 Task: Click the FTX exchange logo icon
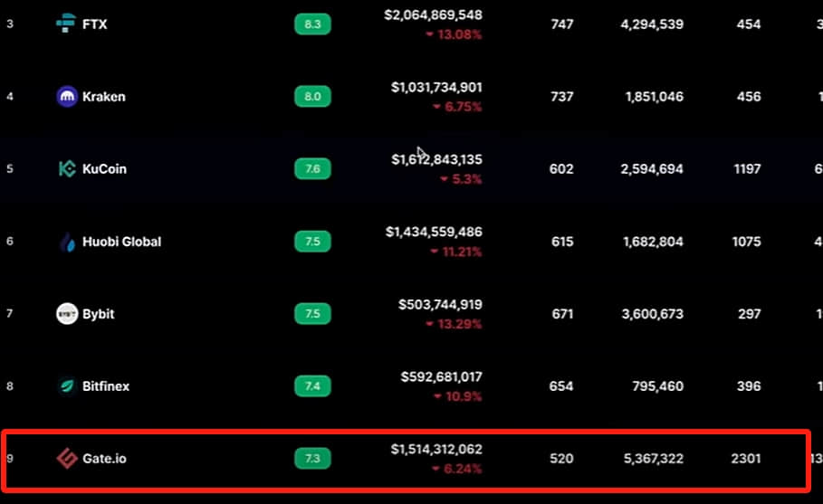[65, 24]
